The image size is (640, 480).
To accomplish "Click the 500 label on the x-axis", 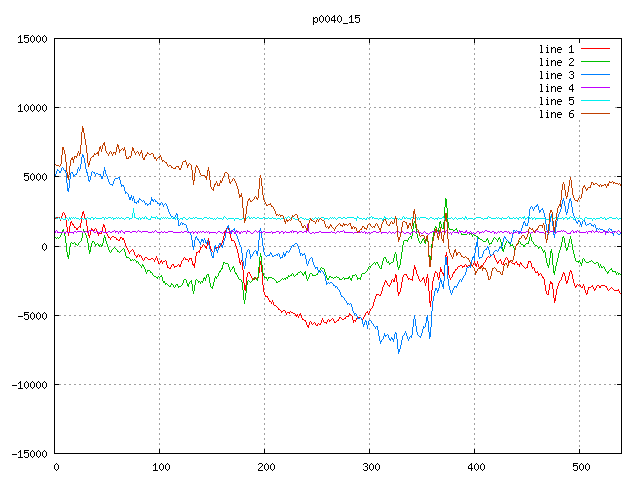I will click(x=580, y=467).
